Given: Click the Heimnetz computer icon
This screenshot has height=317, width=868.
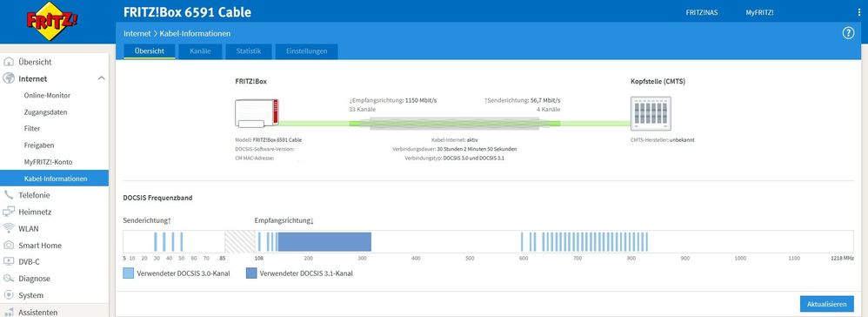Looking at the screenshot, I should point(9,212).
